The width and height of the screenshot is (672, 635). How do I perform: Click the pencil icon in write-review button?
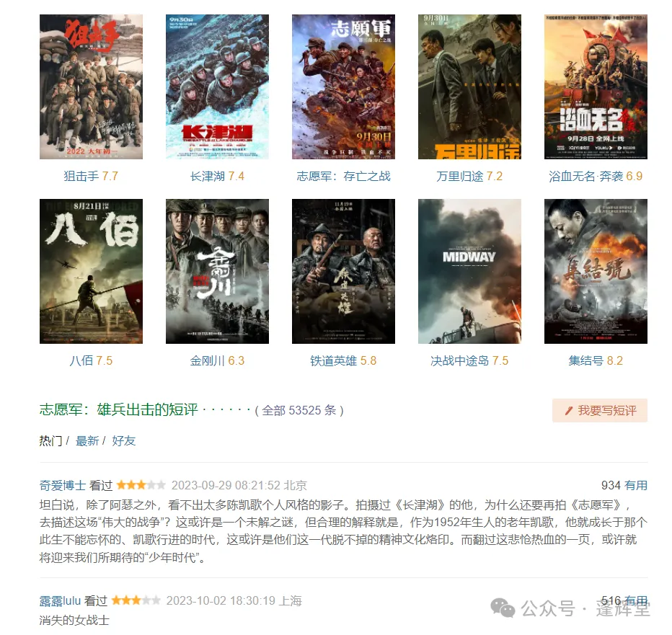[569, 411]
